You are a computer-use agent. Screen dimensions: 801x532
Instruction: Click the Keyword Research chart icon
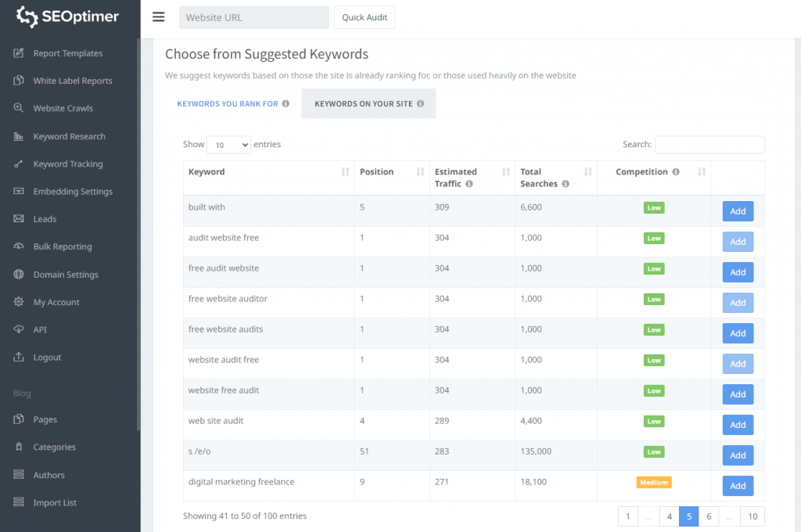(x=19, y=136)
